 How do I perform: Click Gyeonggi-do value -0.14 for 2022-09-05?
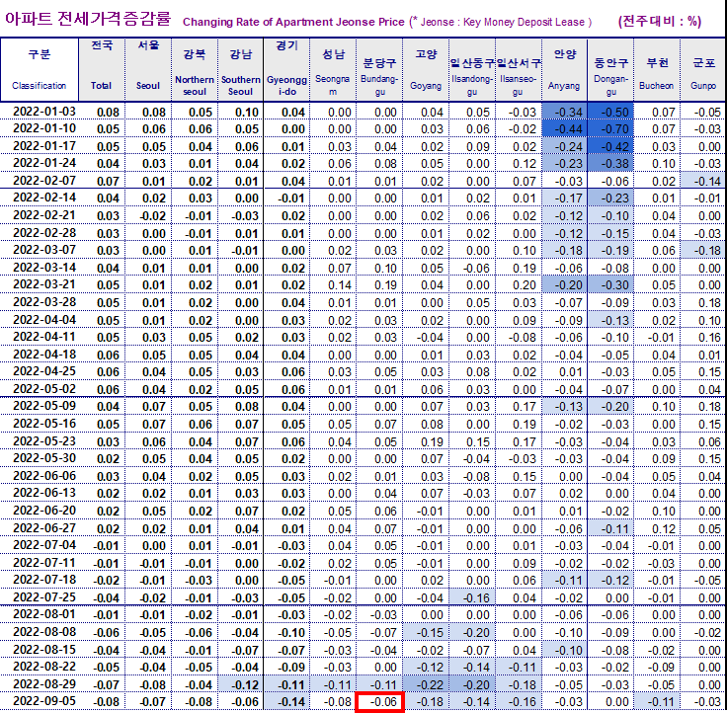pyautogui.click(x=286, y=701)
